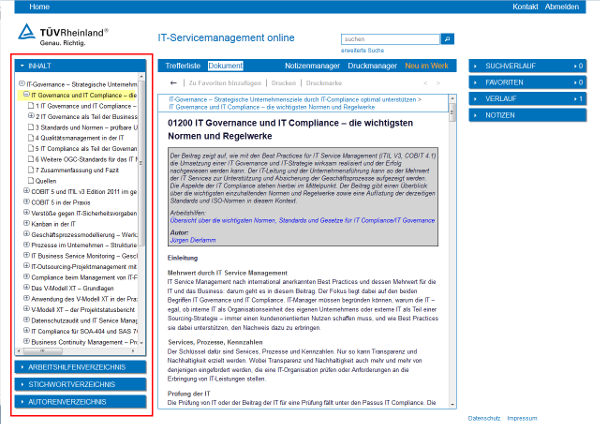
Task: Expand the ARBEITSHILFENVERZEICHNIS panel
Action: [x=80, y=367]
